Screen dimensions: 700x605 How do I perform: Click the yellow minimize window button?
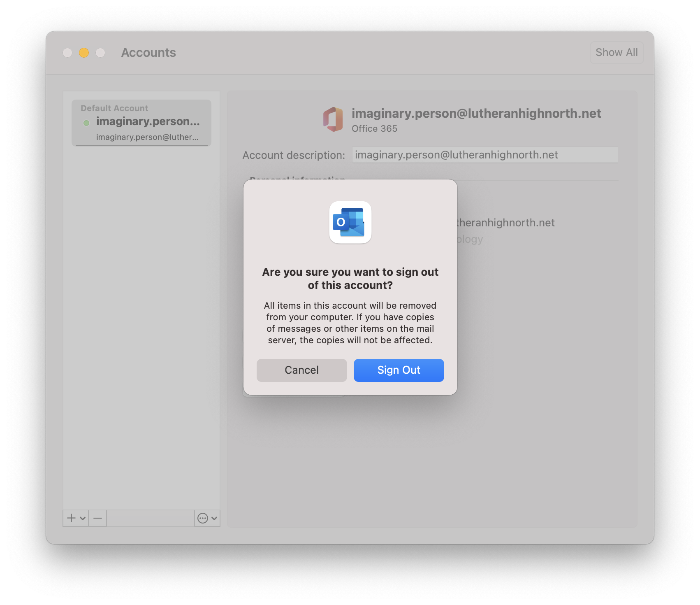pos(84,53)
